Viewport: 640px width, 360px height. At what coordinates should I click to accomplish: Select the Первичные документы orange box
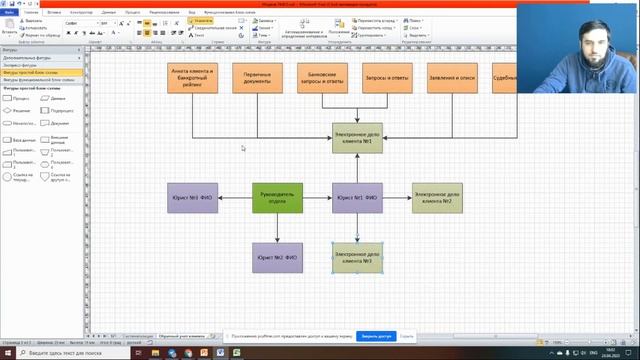pos(258,78)
